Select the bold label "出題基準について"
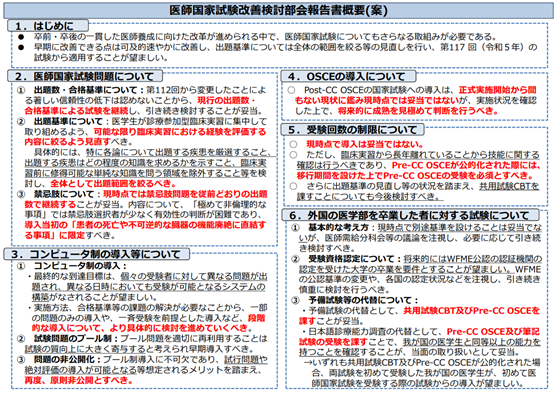The width and height of the screenshot is (557, 394). 69,122
